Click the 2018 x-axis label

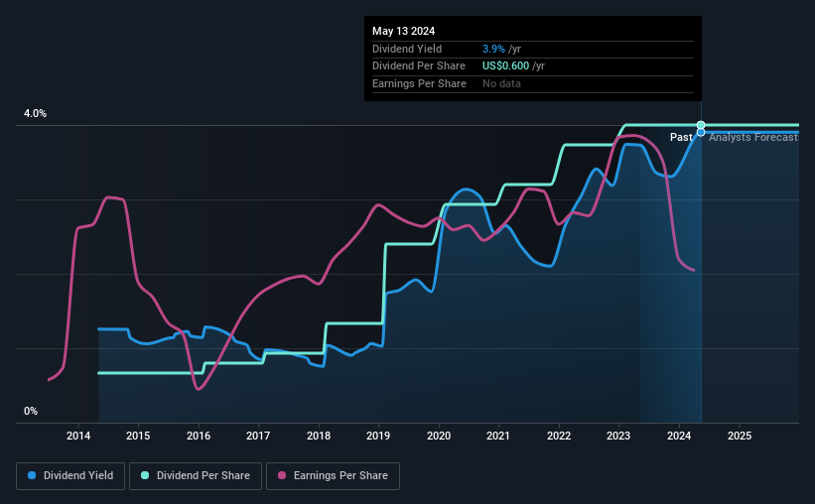pyautogui.click(x=319, y=436)
